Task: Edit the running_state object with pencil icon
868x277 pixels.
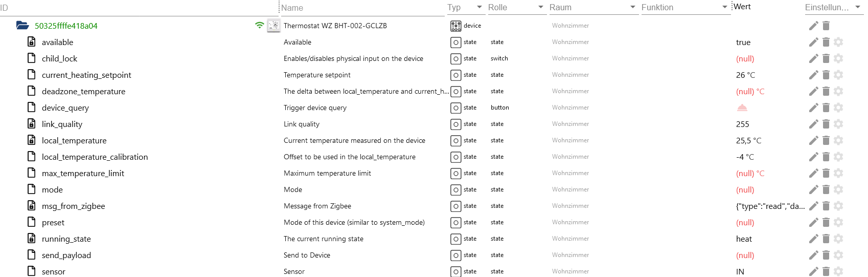Action: [x=813, y=239]
